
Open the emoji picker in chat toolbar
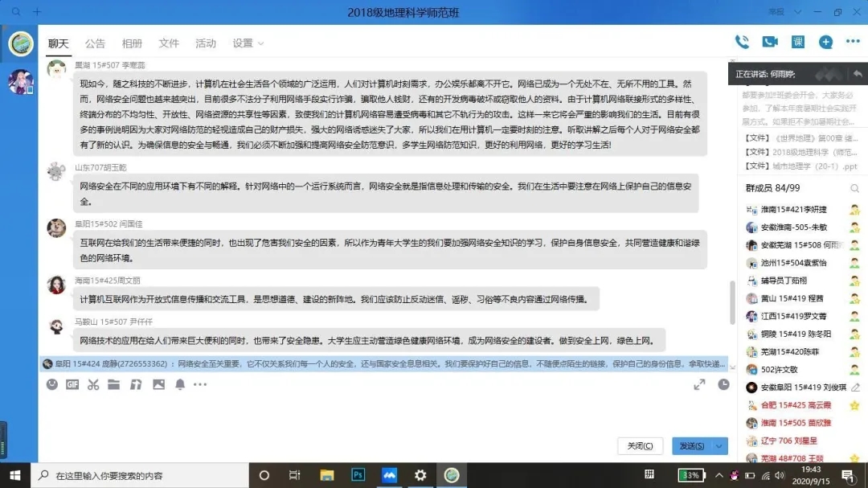coord(52,384)
